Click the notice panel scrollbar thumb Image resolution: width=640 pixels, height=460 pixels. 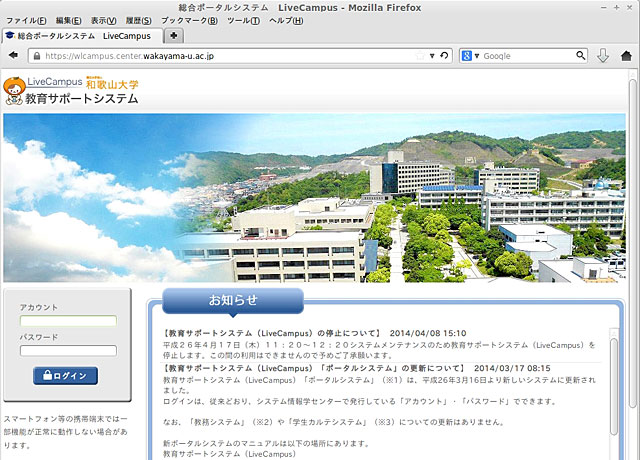pos(614,387)
